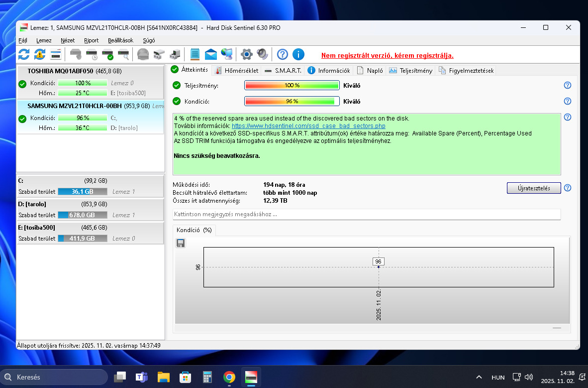Viewport: 588px width, 388px height.
Task: Open help icon next to Kondíció bar
Action: 568,101
